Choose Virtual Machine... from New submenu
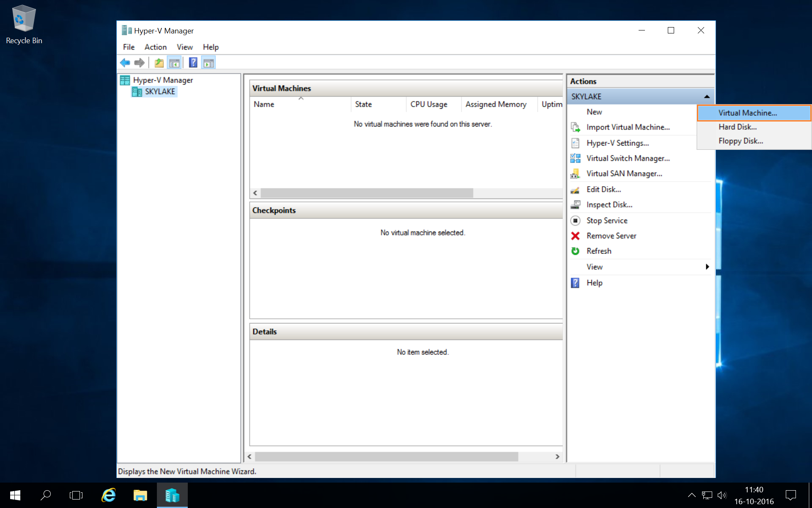812x508 pixels. (754, 113)
